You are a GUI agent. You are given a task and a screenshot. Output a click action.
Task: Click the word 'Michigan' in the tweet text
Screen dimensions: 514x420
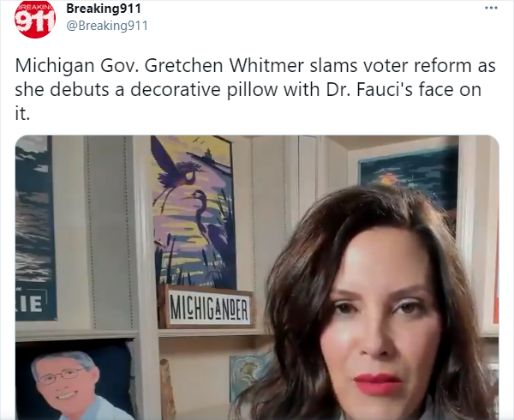click(55, 66)
